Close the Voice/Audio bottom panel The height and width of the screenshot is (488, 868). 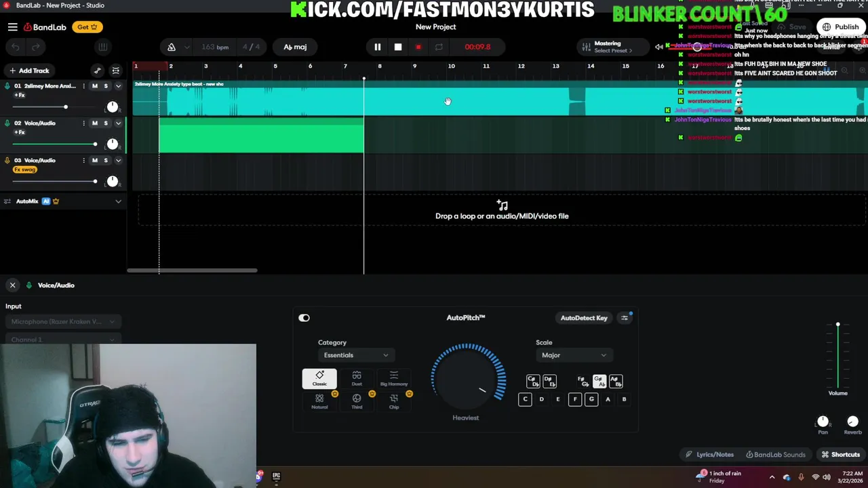click(x=12, y=285)
